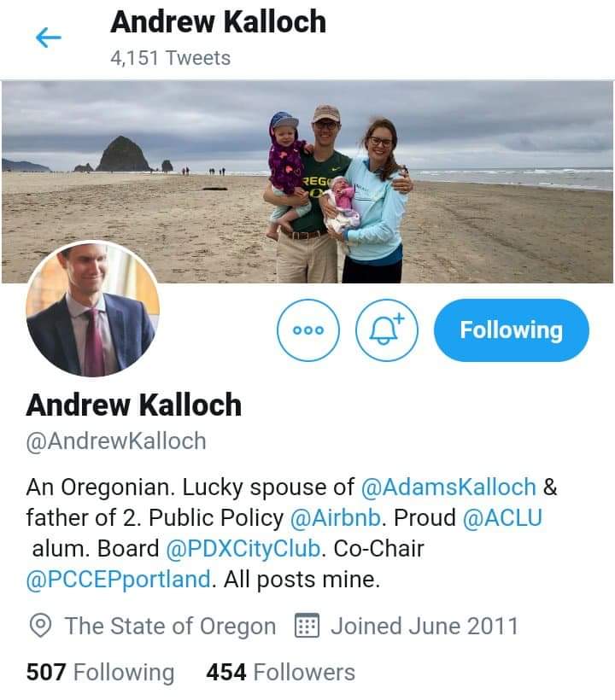
Task: View the beach family header photo
Action: (307, 182)
